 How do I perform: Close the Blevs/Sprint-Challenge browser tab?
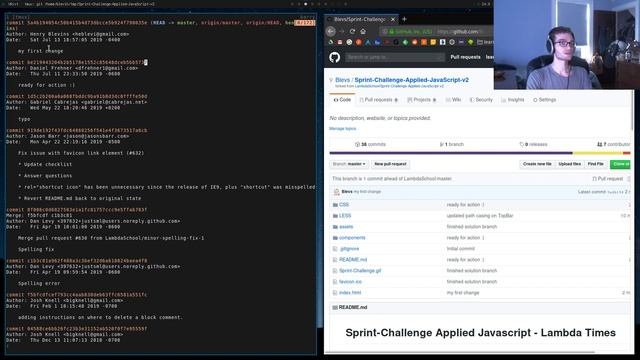click(393, 19)
